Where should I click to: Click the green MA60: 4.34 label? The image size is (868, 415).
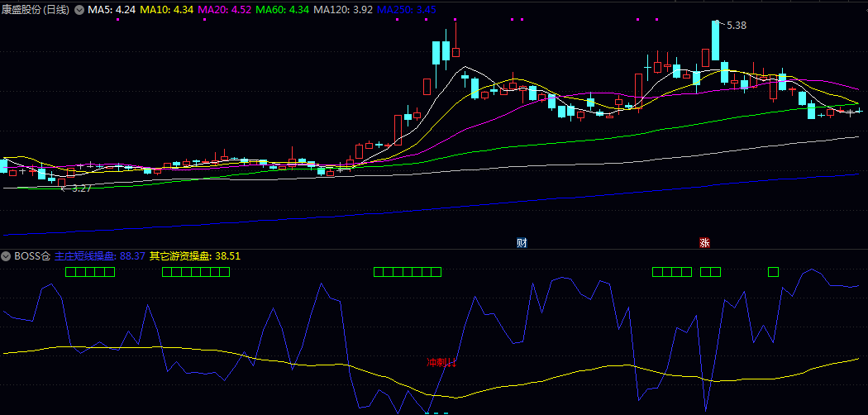[x=283, y=10]
